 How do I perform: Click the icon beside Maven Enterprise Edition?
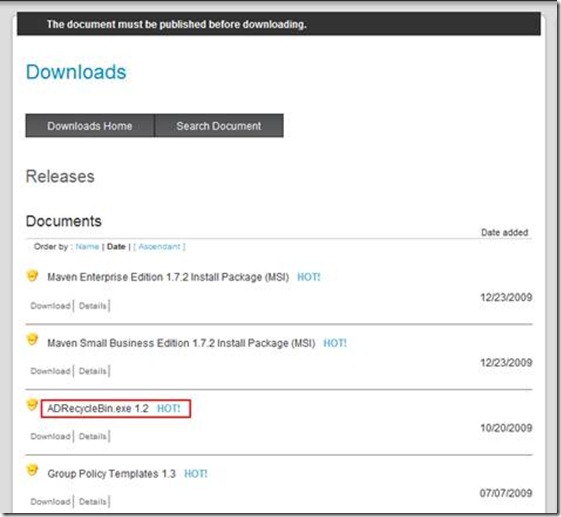point(32,275)
